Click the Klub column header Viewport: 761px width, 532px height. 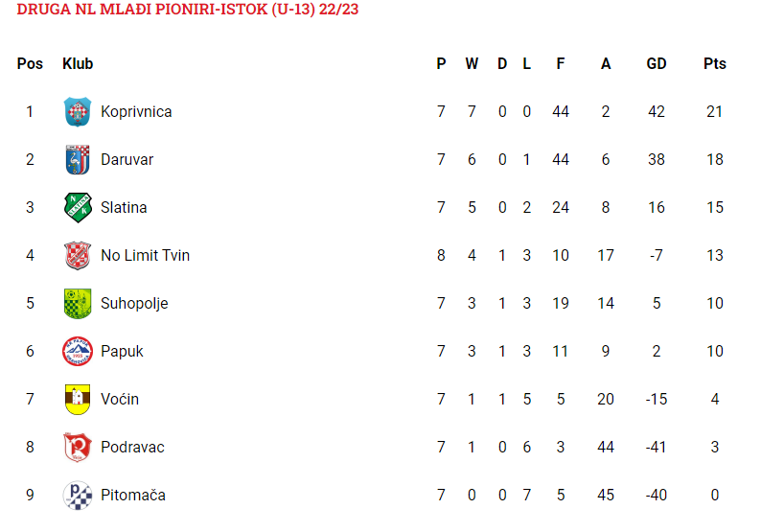(x=78, y=63)
